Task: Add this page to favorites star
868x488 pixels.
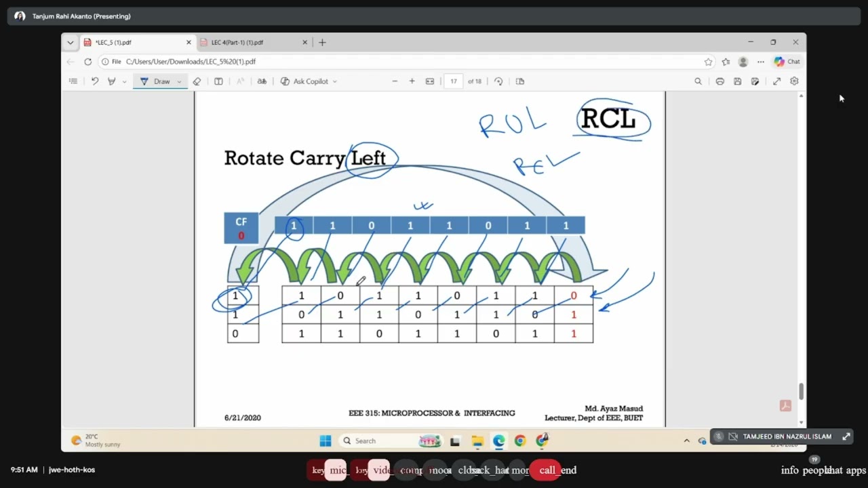Action: point(708,62)
